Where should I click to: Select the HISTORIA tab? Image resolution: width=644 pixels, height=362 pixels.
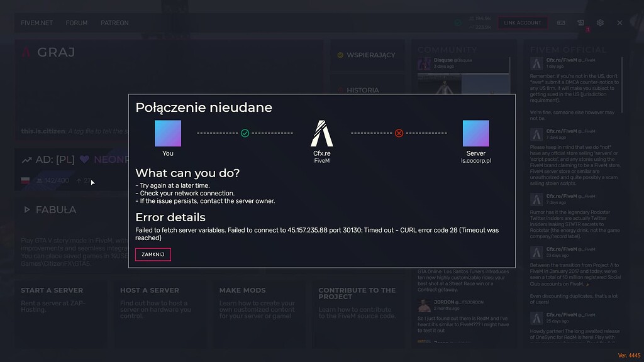(363, 90)
